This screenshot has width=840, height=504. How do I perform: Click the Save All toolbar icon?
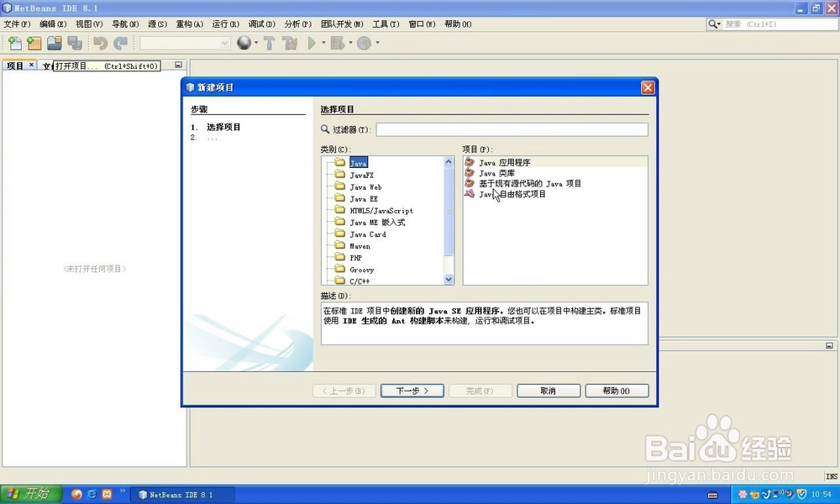[75, 43]
